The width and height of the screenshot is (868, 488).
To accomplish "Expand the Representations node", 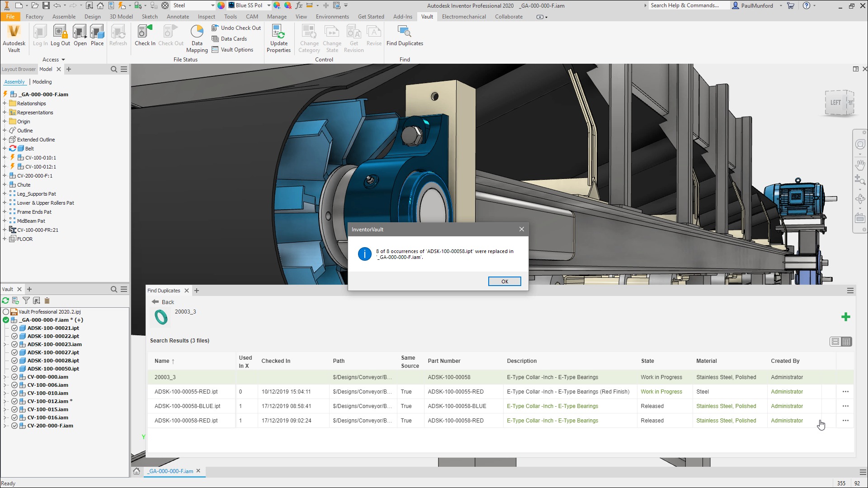I will point(5,113).
